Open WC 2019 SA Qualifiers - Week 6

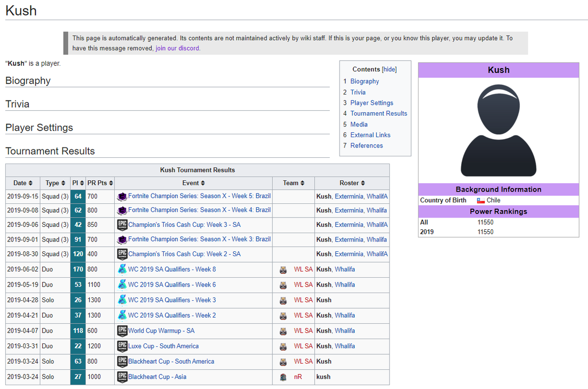(172, 284)
